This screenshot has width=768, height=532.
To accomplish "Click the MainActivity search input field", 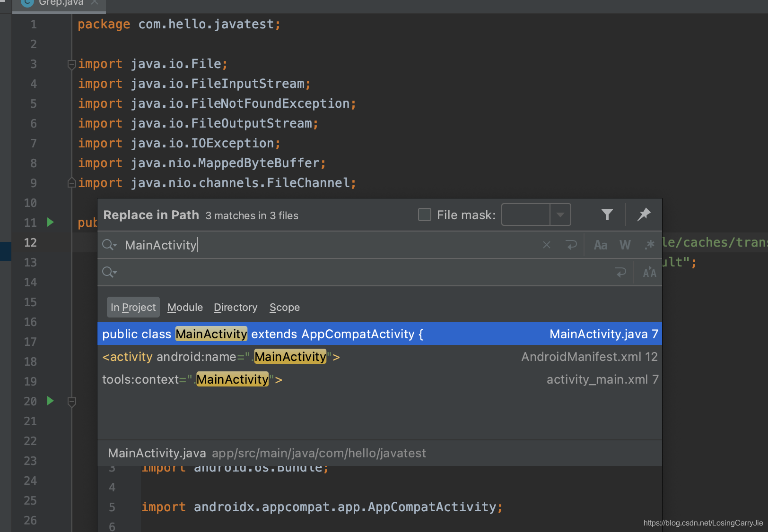I will pos(331,245).
